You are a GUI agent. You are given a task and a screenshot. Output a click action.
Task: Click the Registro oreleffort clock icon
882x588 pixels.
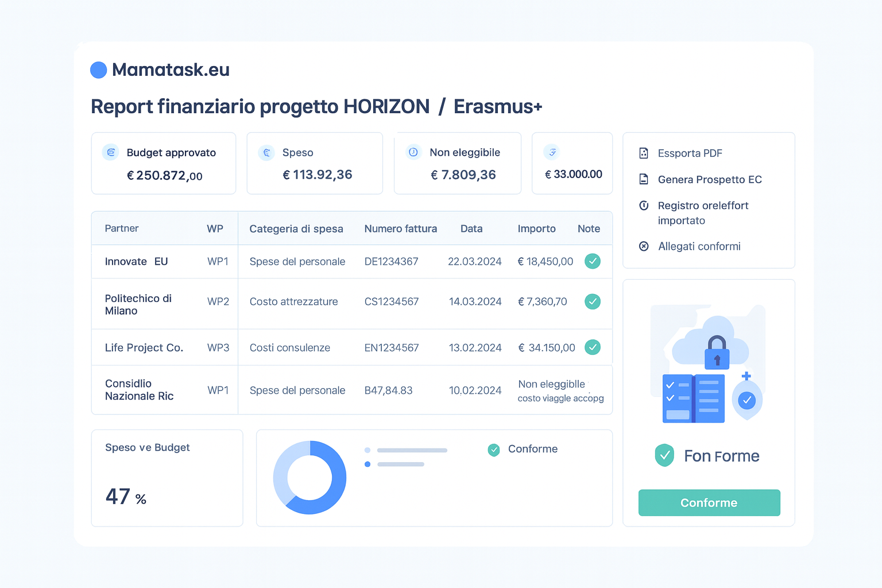[644, 206]
